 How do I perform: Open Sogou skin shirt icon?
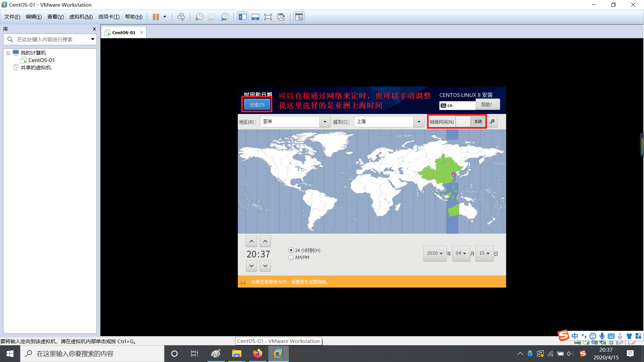click(629, 336)
